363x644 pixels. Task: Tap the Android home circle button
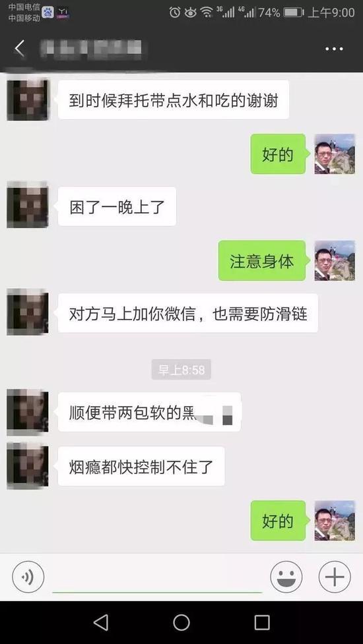pyautogui.click(x=181, y=622)
